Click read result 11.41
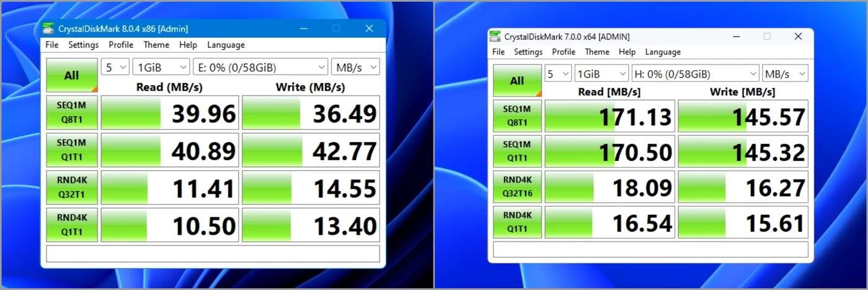Screen dimensions: 868x290 (170, 187)
